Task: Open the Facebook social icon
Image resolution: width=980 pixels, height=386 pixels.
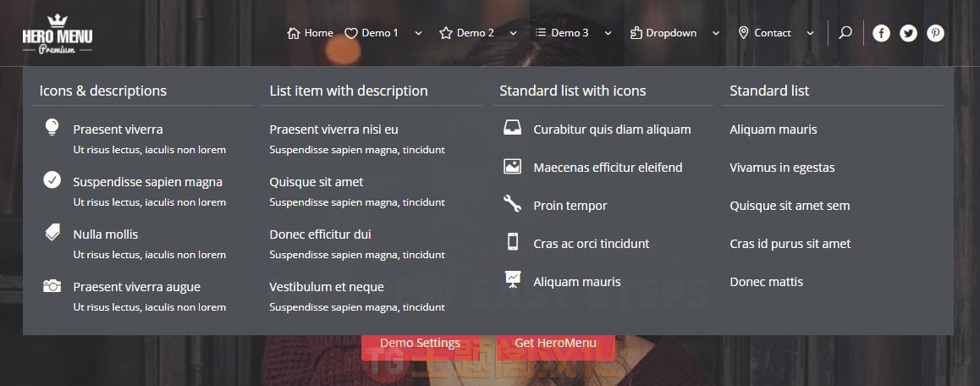Action: pyautogui.click(x=881, y=33)
